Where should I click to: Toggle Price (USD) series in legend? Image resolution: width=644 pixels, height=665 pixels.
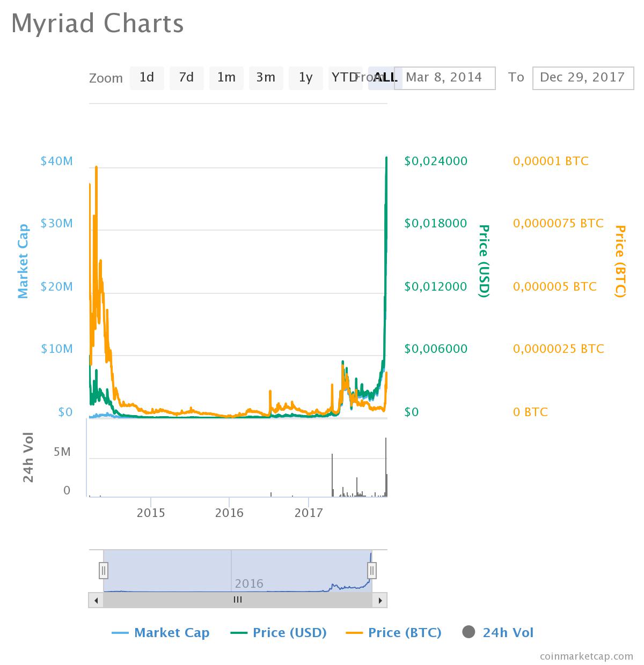point(279,633)
